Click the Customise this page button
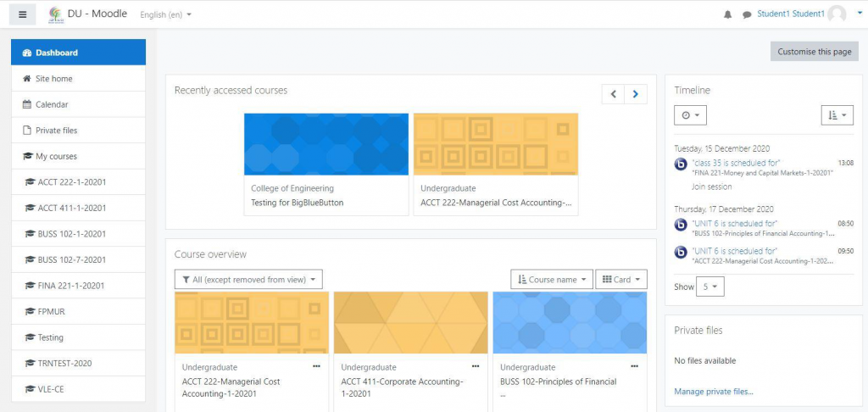Screen dimensions: 868x412 pos(814,52)
